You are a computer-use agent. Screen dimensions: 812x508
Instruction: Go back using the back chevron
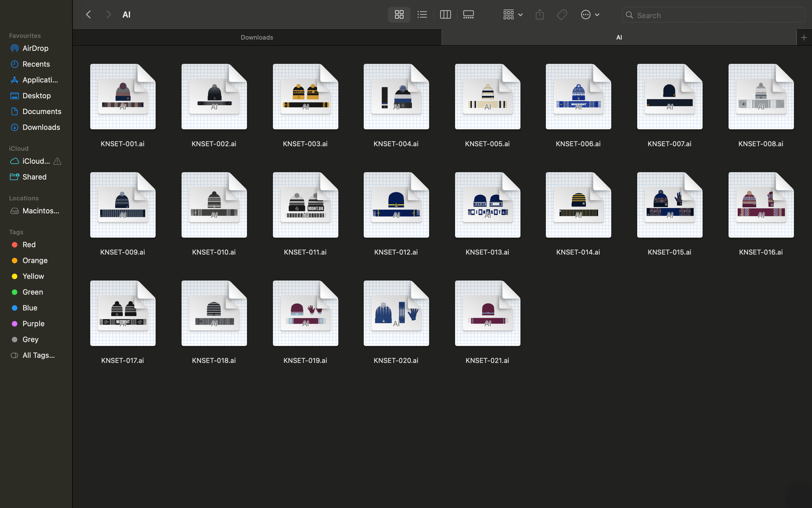(89, 15)
